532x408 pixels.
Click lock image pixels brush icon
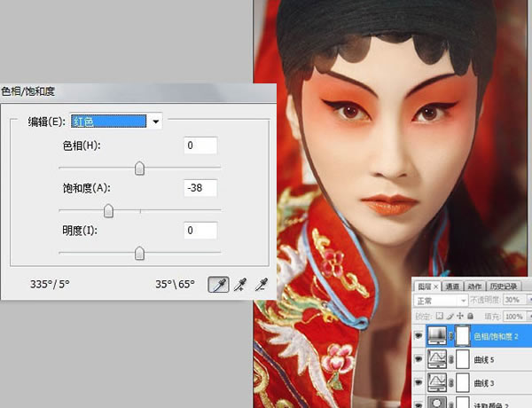pos(450,316)
